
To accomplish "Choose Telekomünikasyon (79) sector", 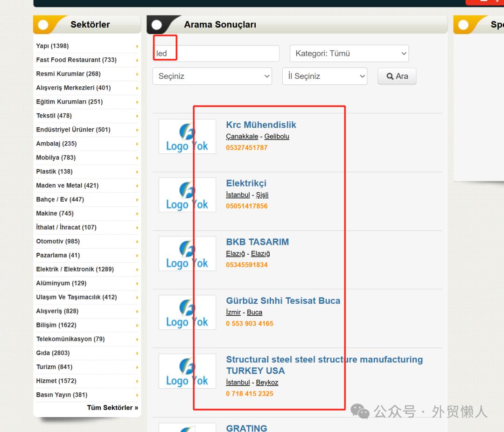I will pyautogui.click(x=70, y=339).
